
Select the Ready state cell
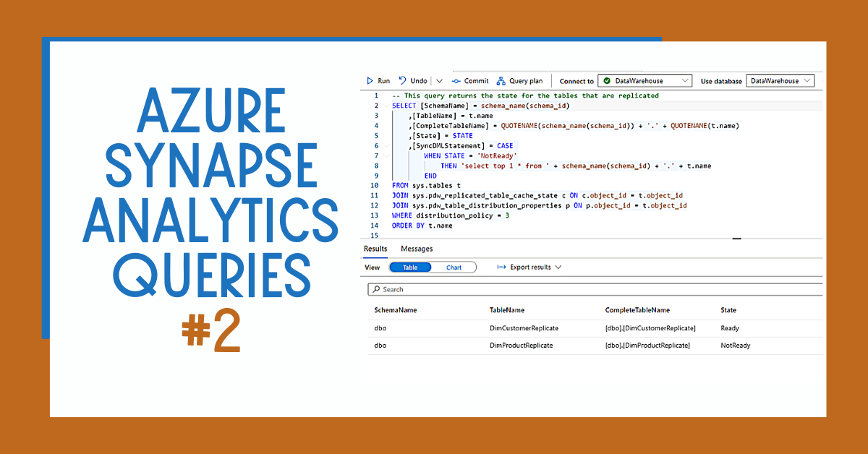730,328
